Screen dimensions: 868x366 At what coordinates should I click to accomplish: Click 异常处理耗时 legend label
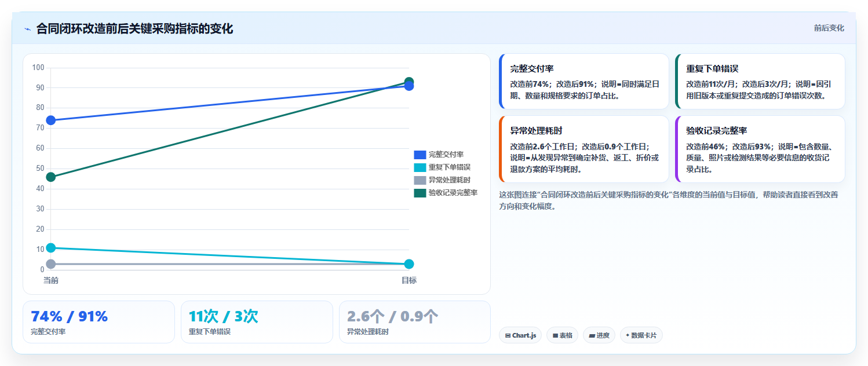tap(449, 180)
